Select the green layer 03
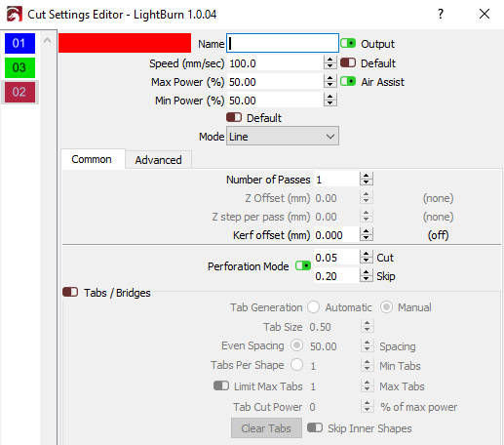 tap(19, 67)
